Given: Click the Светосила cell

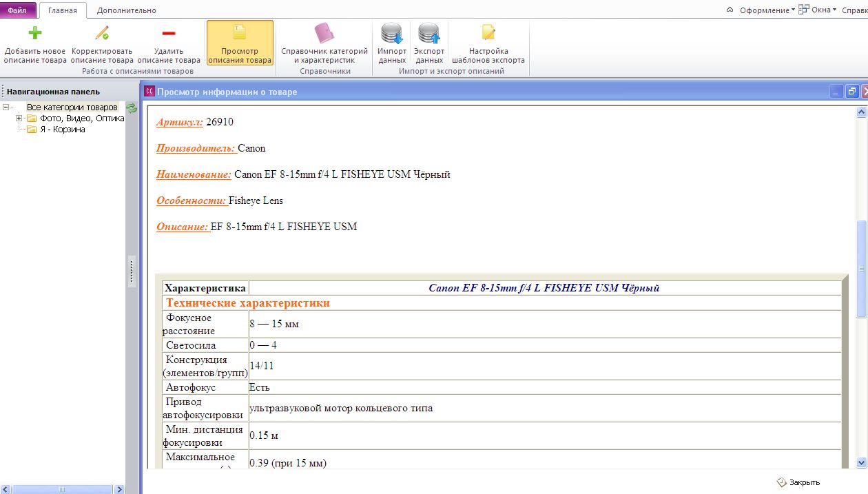Looking at the screenshot, I should click(x=205, y=345).
